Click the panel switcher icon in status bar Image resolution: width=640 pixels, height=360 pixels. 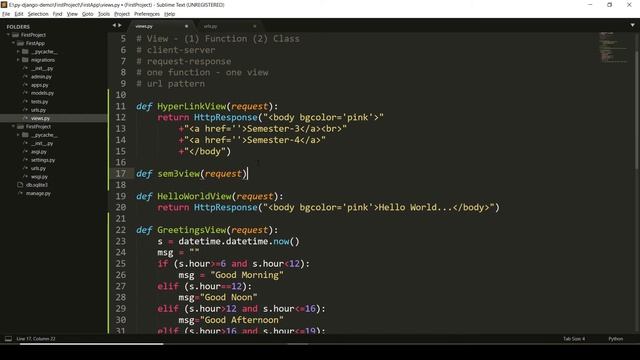pos(8,339)
